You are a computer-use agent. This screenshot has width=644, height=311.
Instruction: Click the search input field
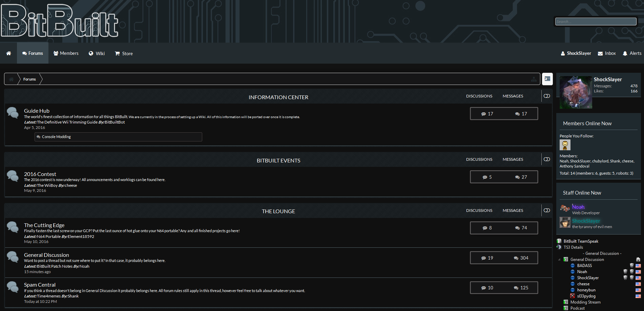[x=596, y=22]
